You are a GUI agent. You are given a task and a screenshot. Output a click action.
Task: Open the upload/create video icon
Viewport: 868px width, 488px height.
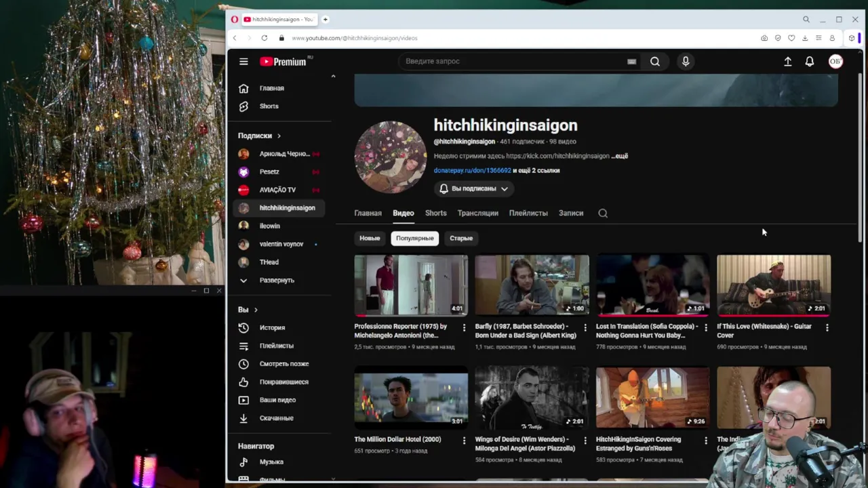coord(788,62)
